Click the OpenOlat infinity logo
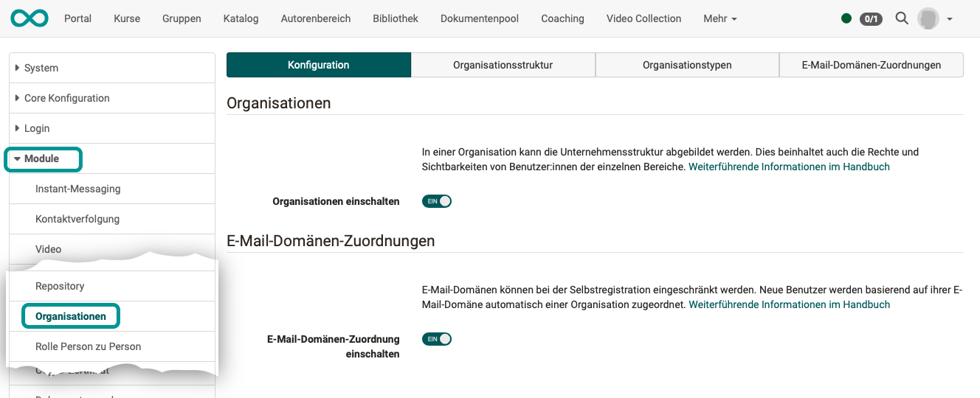 point(30,18)
